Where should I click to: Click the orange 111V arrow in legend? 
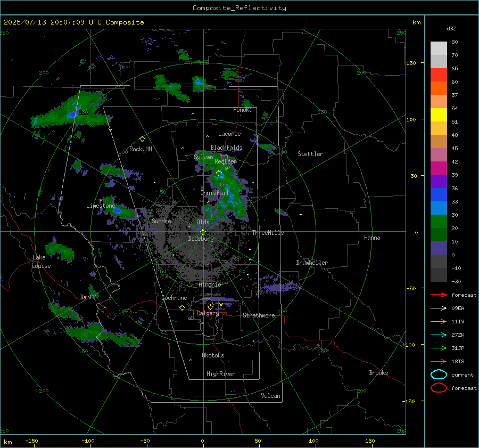click(439, 321)
